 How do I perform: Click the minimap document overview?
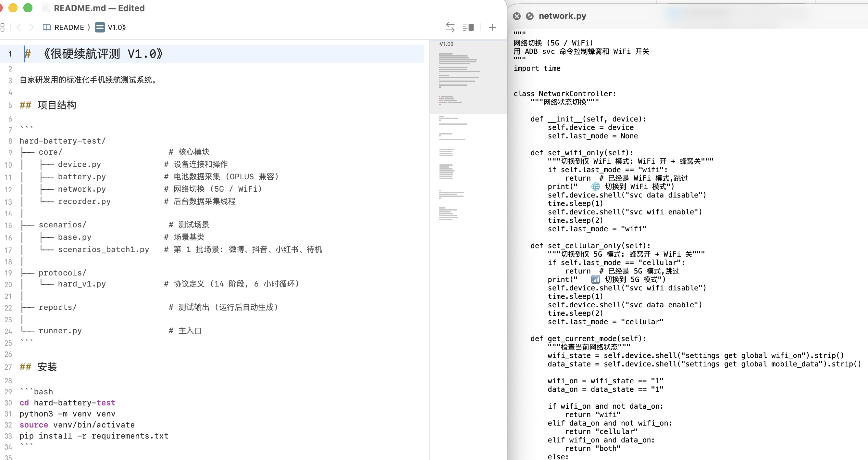point(467,135)
